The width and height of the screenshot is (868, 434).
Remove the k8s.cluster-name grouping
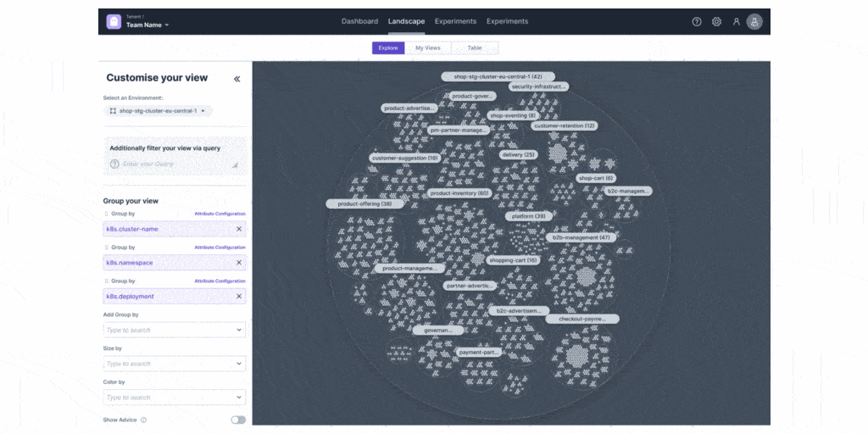tap(238, 229)
